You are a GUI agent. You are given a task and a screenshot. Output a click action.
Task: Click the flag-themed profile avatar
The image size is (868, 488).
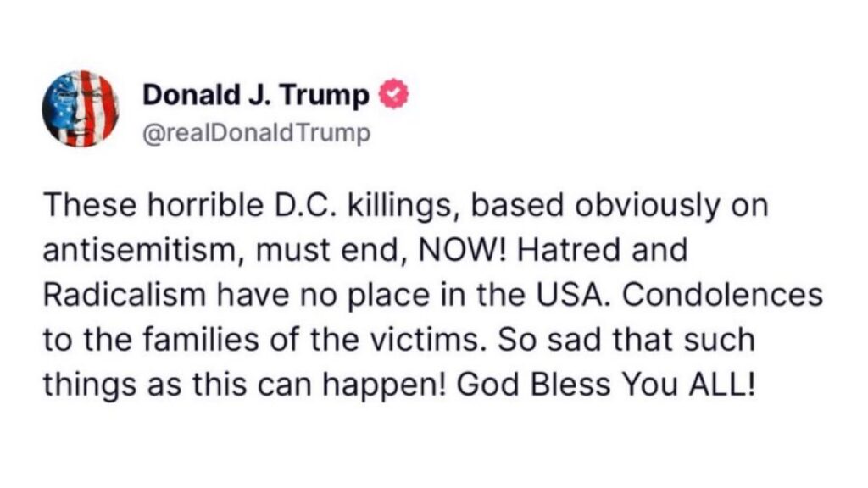coord(81,108)
